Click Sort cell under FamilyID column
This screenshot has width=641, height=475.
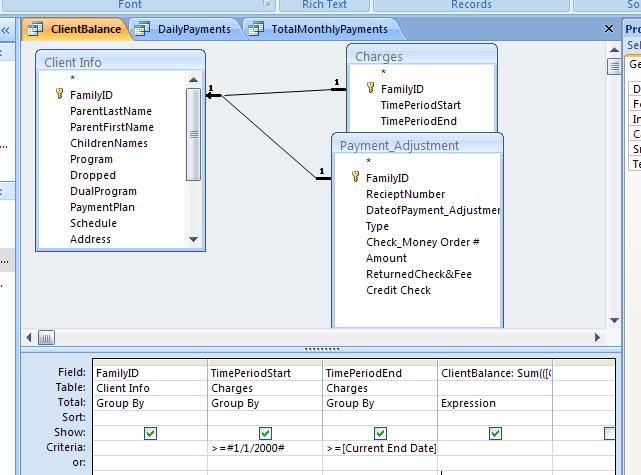[150, 418]
